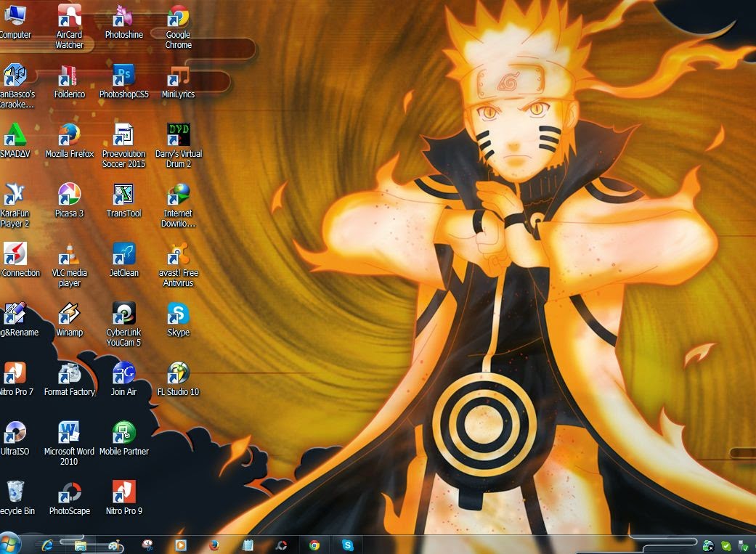Launch the Join Air shortcut
Screen dimensions: 756x554
click(124, 378)
